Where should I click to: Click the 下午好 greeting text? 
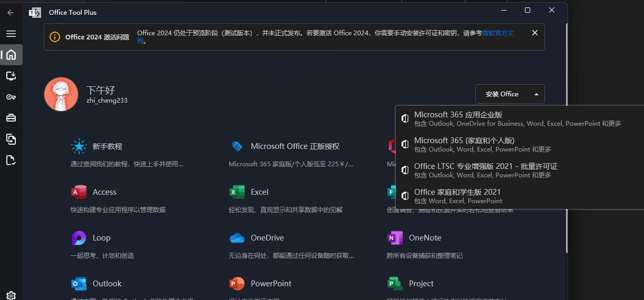(x=101, y=90)
